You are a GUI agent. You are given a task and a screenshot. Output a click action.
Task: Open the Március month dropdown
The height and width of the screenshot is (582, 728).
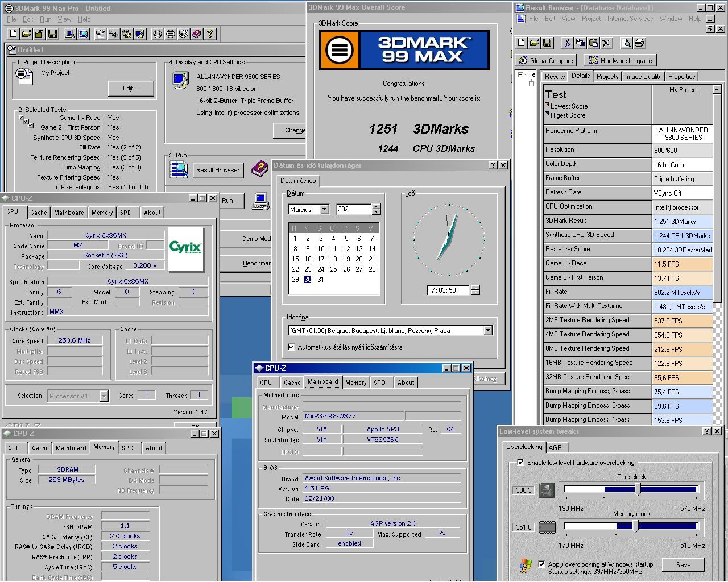pyautogui.click(x=324, y=209)
